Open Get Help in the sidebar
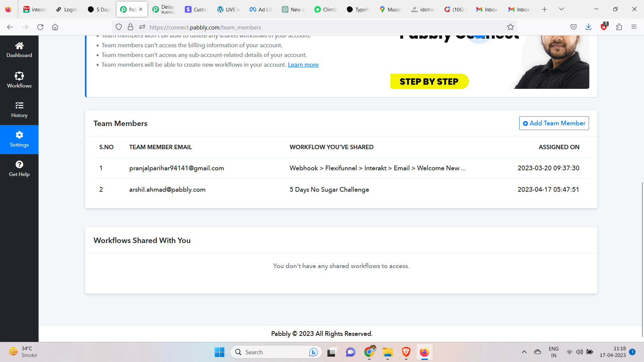644x362 pixels. [19, 169]
